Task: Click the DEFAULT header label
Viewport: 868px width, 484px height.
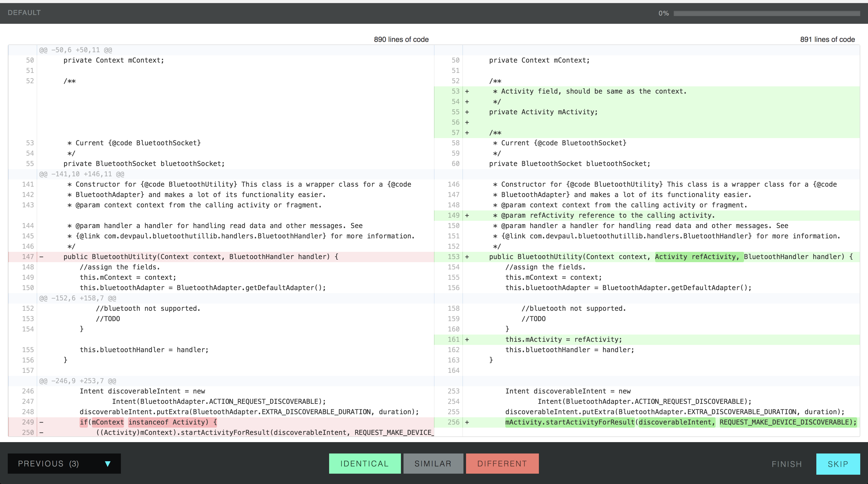Action: click(x=24, y=12)
